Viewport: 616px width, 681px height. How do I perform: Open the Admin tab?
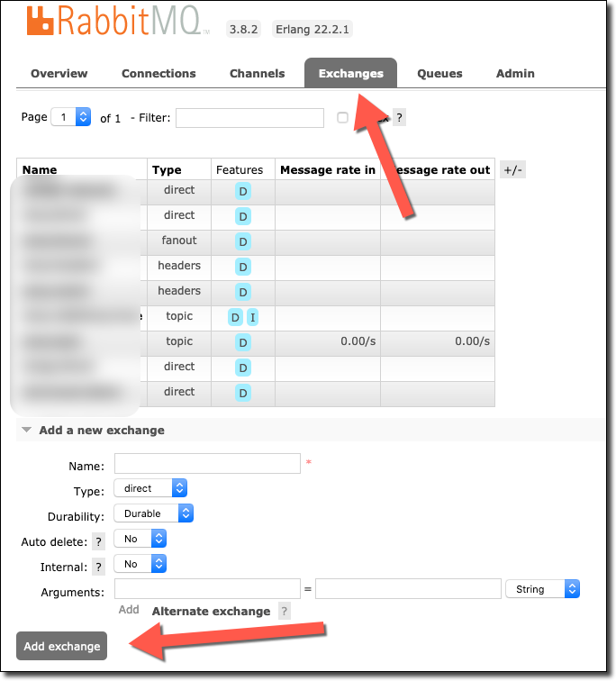tap(515, 73)
